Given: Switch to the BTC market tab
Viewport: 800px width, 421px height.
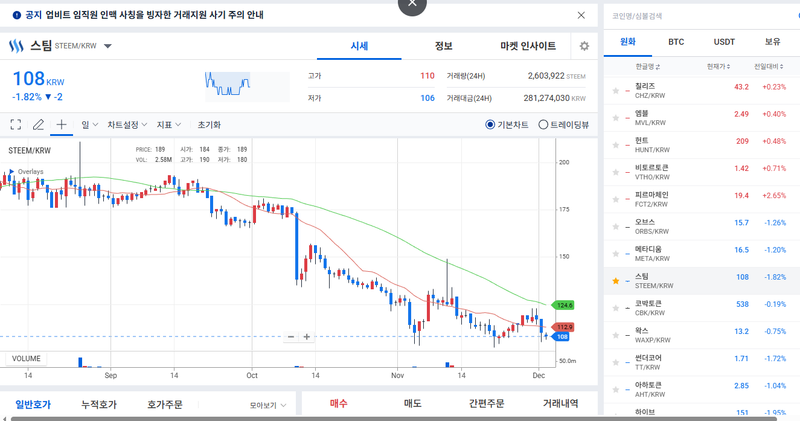Looking at the screenshot, I should (x=675, y=42).
